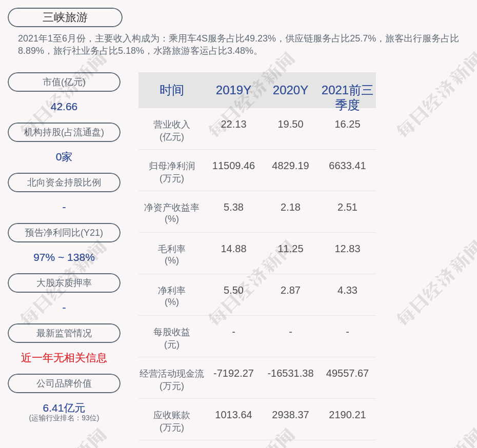Click cash flow value -7192.27

tap(234, 373)
